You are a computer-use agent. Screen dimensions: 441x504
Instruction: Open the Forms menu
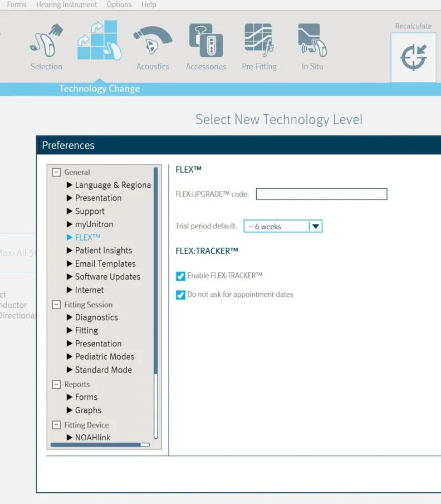[x=17, y=4]
